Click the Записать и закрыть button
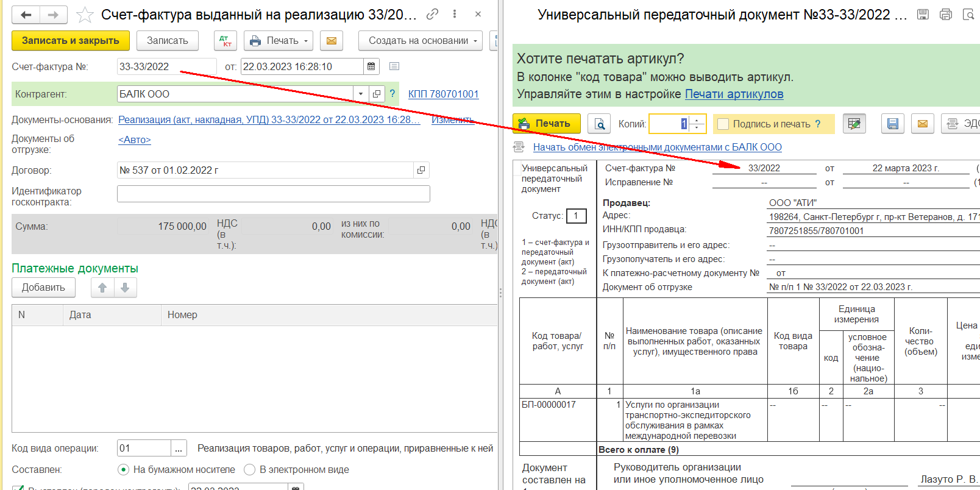The height and width of the screenshot is (490, 980). pyautogui.click(x=71, y=41)
